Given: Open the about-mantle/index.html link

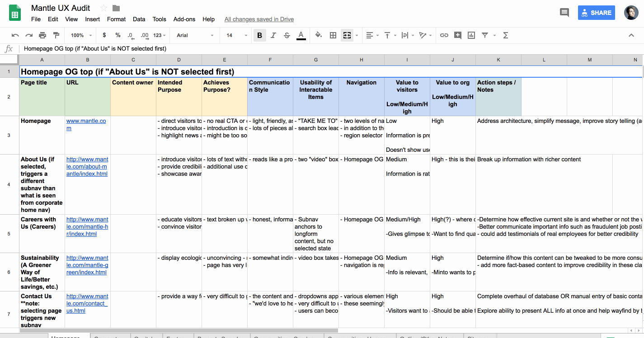Looking at the screenshot, I should click(x=87, y=166).
